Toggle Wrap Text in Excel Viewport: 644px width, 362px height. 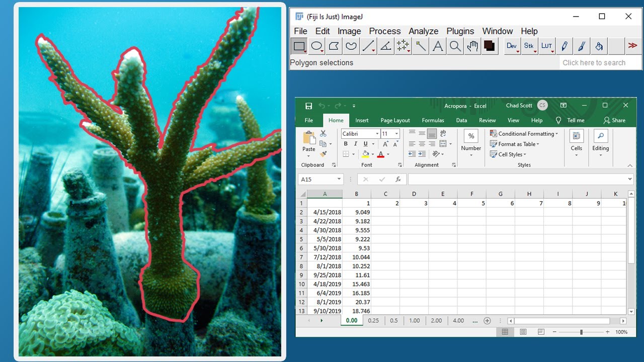coord(443,134)
